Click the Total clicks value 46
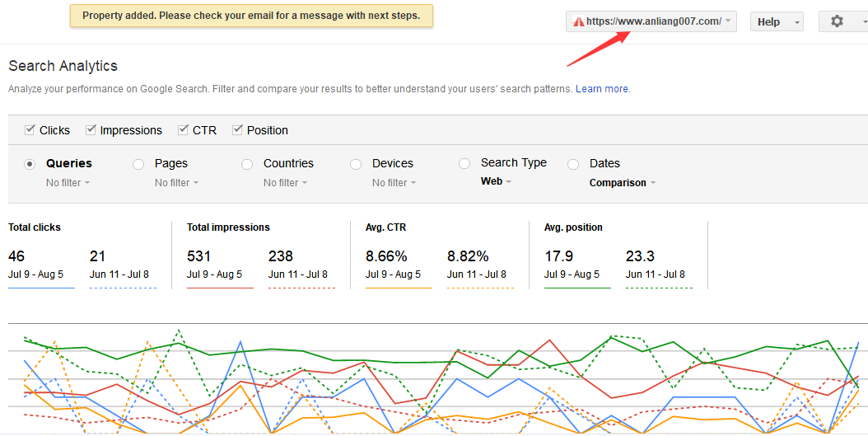The width and height of the screenshot is (868, 436). 16,256
